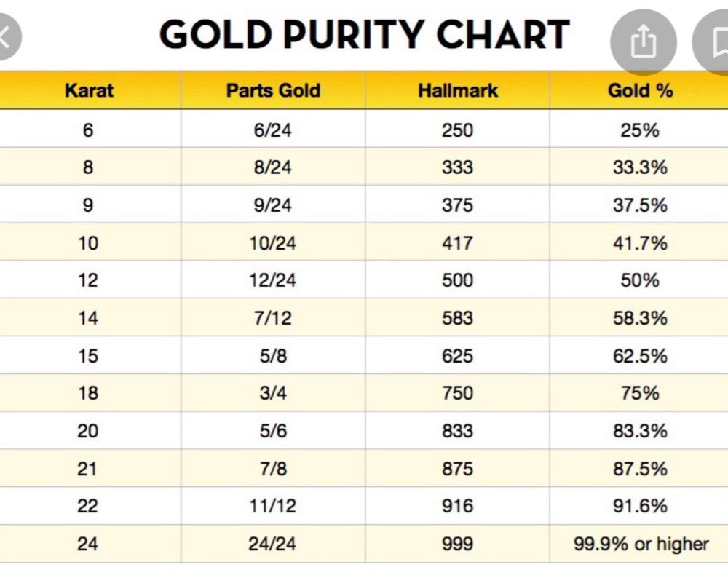Click the Karat column header
This screenshot has width=728, height=586.
point(89,90)
